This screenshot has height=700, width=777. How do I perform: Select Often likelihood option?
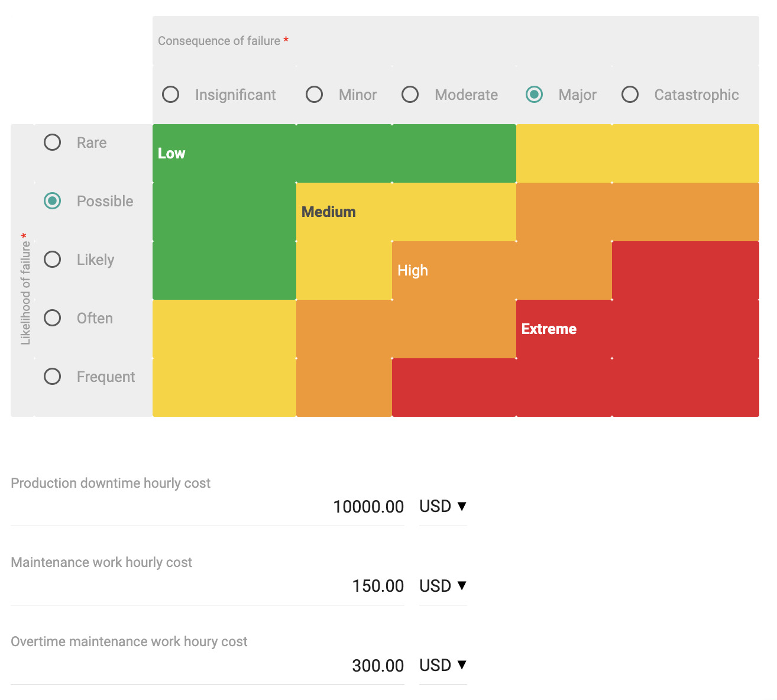tap(53, 318)
